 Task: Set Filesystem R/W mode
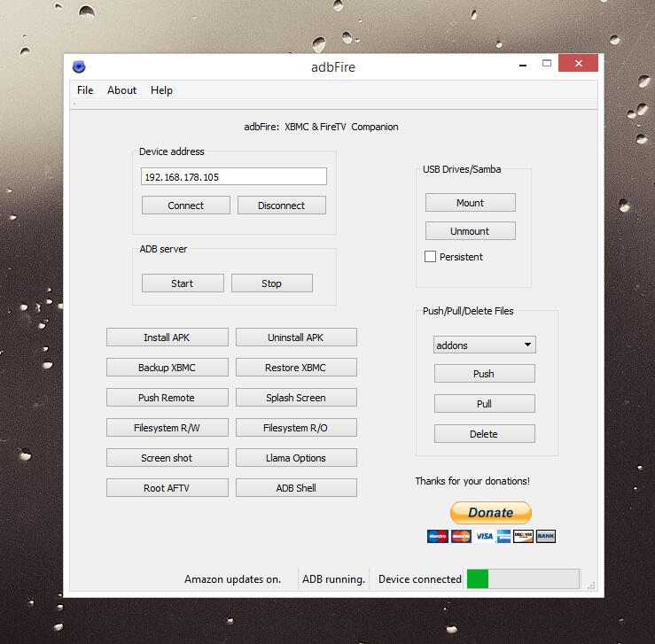coord(168,427)
